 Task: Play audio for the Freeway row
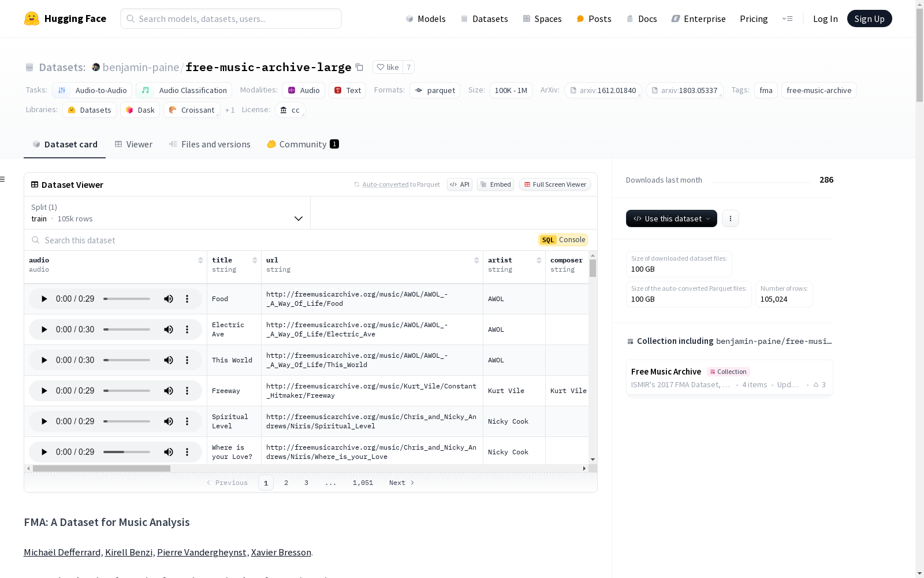[x=44, y=391]
